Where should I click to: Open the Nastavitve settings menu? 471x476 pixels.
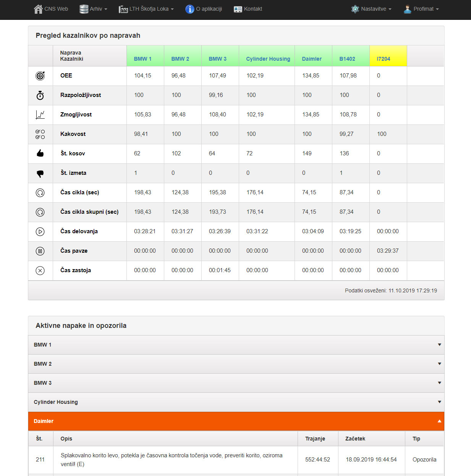click(x=371, y=9)
